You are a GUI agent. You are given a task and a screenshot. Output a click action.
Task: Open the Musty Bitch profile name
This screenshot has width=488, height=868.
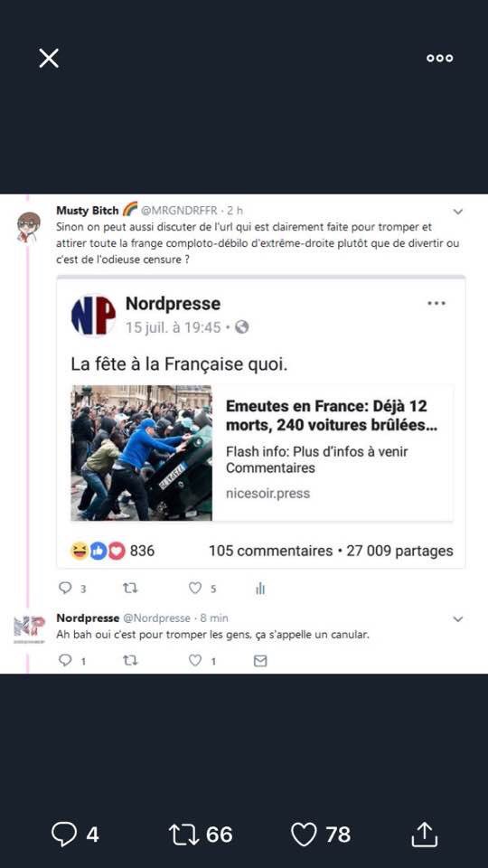[x=88, y=211]
